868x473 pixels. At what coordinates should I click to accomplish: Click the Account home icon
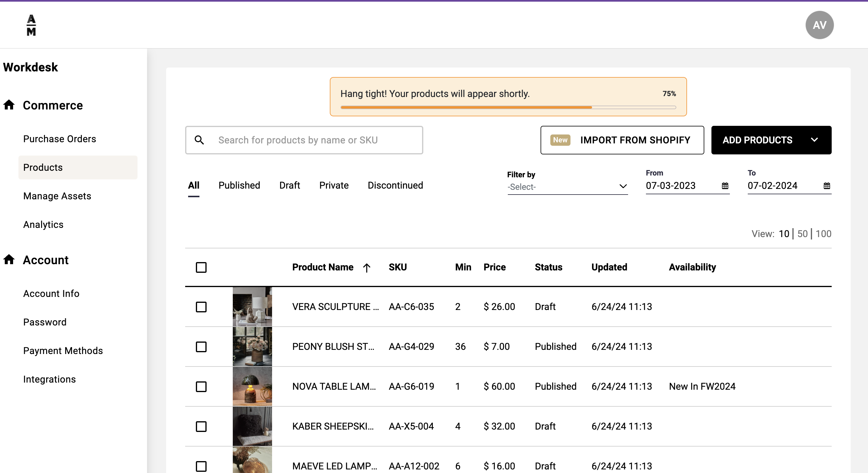[x=9, y=260]
